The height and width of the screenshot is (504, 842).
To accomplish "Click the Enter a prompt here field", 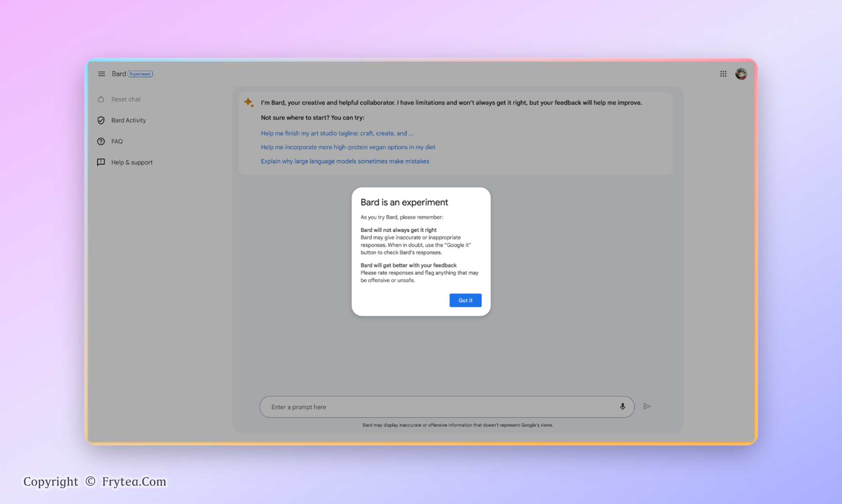I will coord(438,407).
